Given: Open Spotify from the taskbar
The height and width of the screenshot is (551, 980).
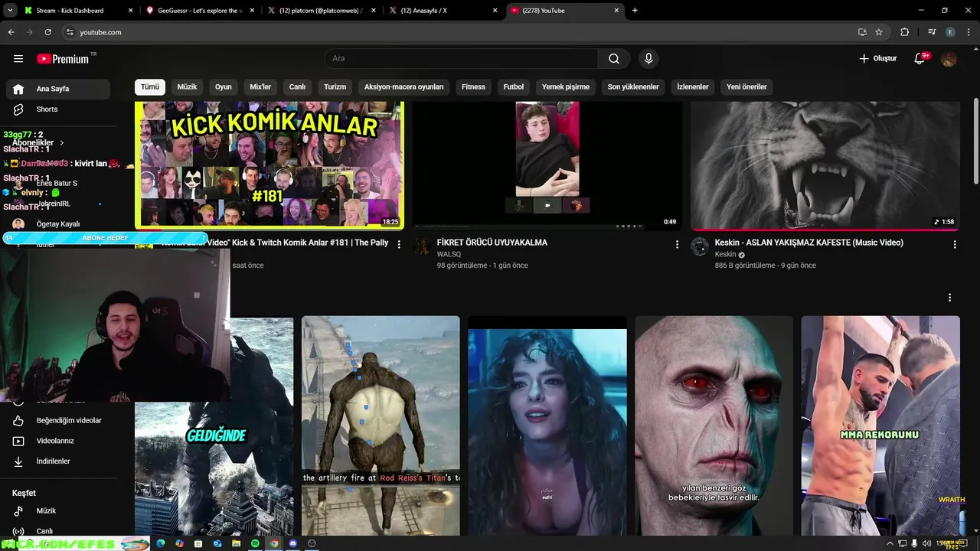Looking at the screenshot, I should click(x=255, y=543).
